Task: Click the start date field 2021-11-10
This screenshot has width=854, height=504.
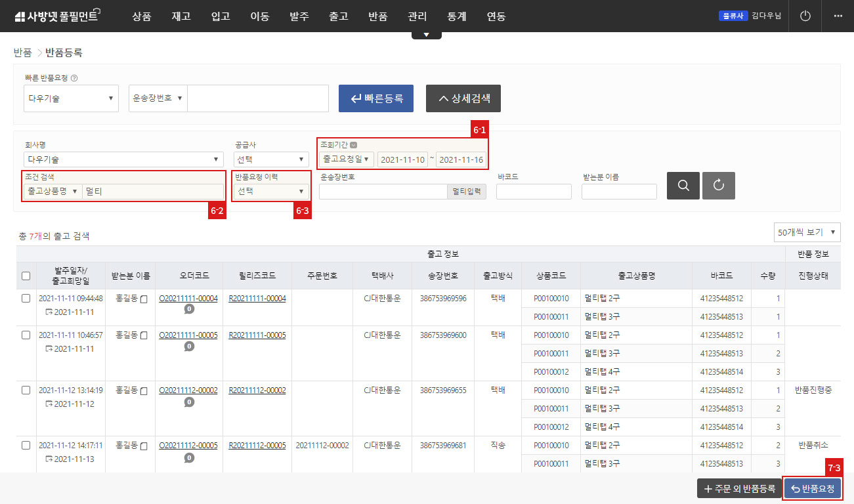Action: [x=402, y=159]
